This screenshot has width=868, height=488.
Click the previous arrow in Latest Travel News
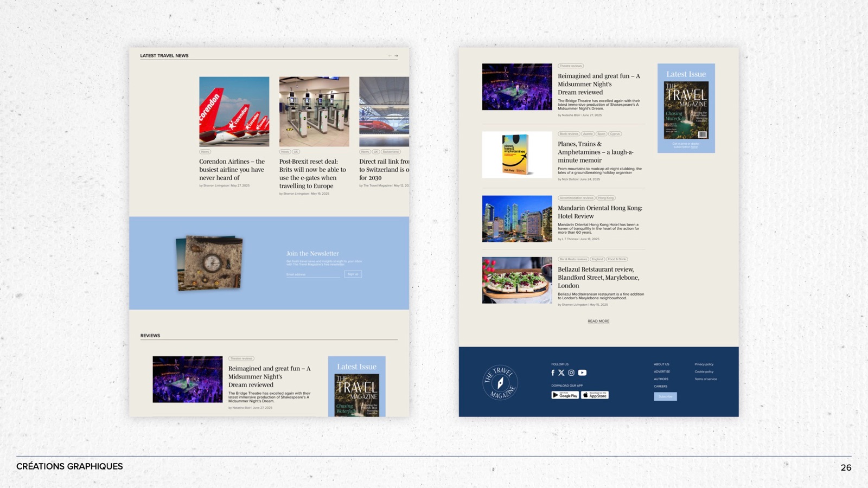click(390, 55)
